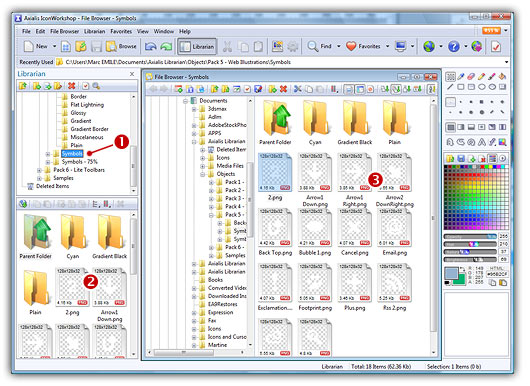Open the Favorites dropdown arrow

point(387,46)
